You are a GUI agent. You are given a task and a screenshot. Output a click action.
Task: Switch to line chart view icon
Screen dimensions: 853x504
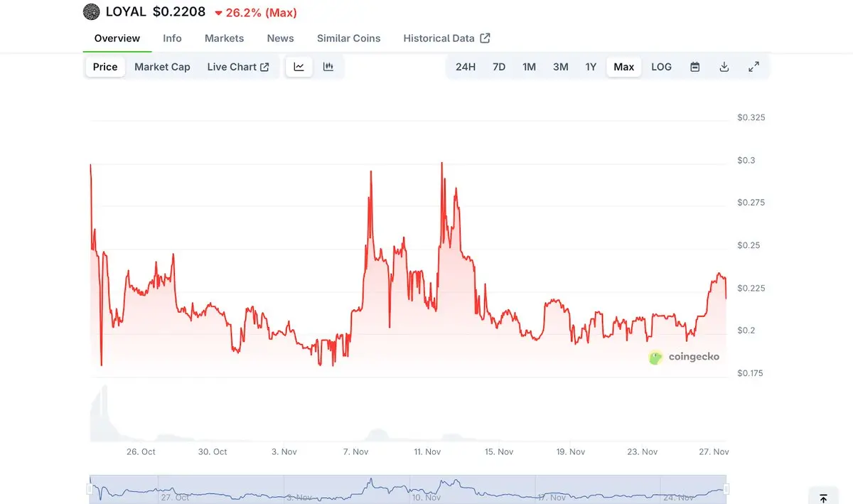coord(299,67)
